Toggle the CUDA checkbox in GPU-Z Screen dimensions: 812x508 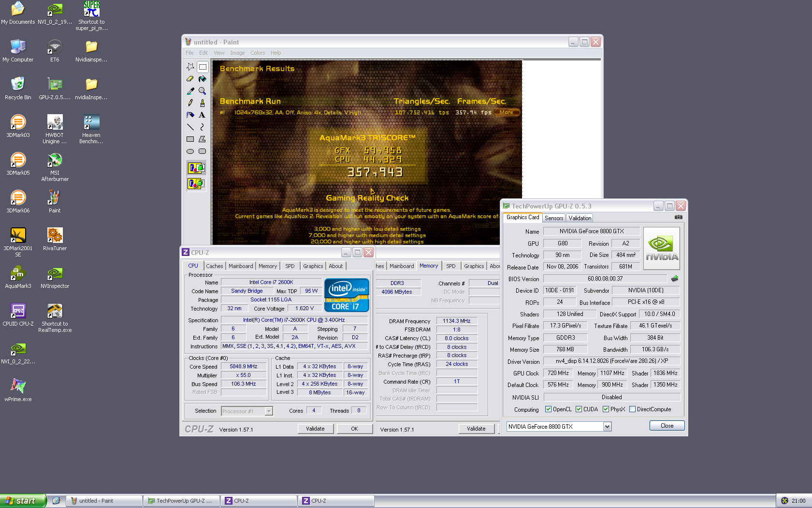pos(579,409)
